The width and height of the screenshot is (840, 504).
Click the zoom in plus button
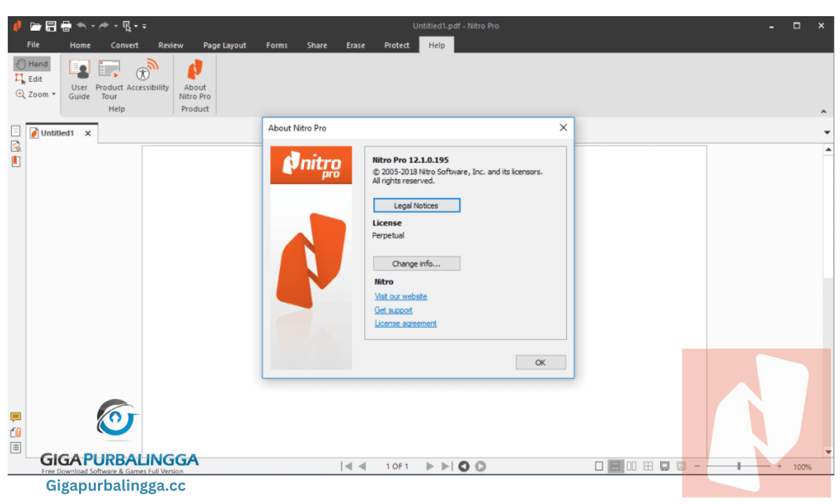point(779,466)
